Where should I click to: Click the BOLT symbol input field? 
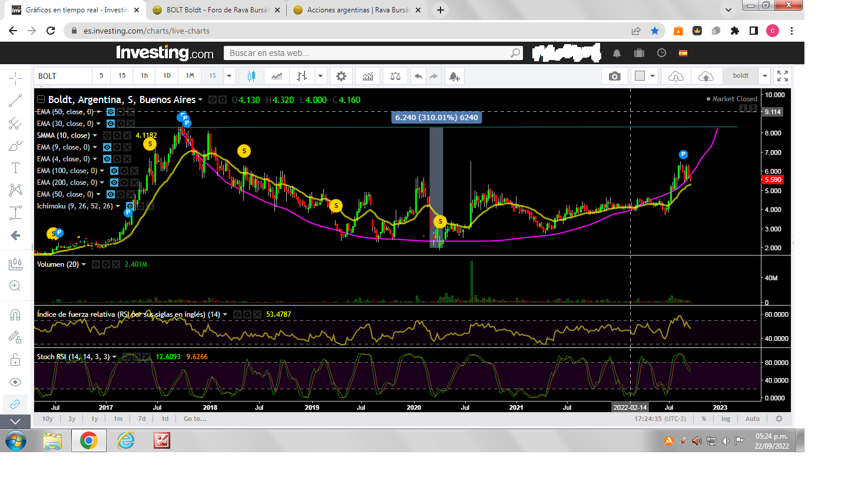[x=64, y=76]
